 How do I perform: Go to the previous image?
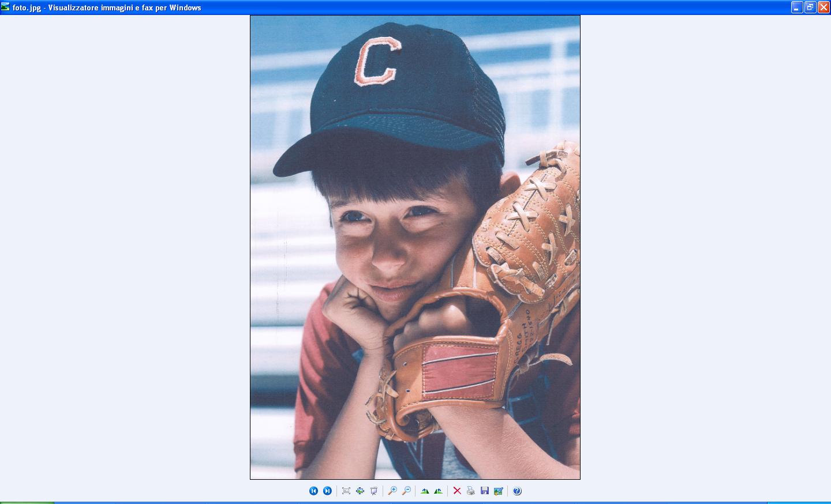click(x=313, y=491)
